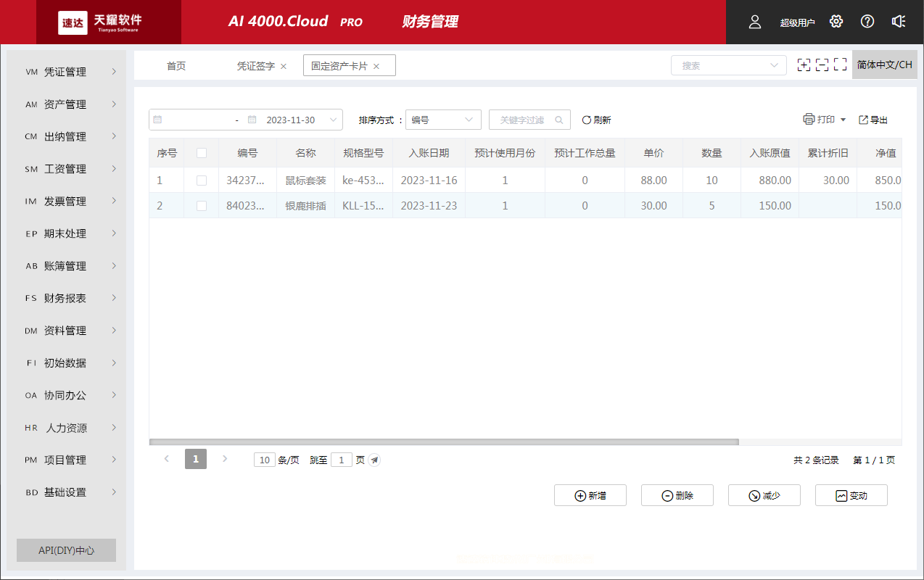Click the 新增 button to add asset
Viewport: 924px width, 580px height.
[x=590, y=495]
